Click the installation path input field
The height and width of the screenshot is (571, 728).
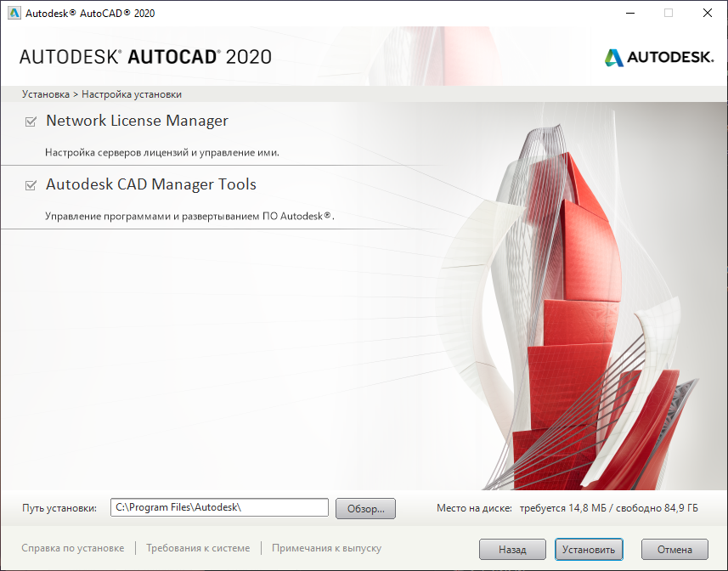(219, 507)
